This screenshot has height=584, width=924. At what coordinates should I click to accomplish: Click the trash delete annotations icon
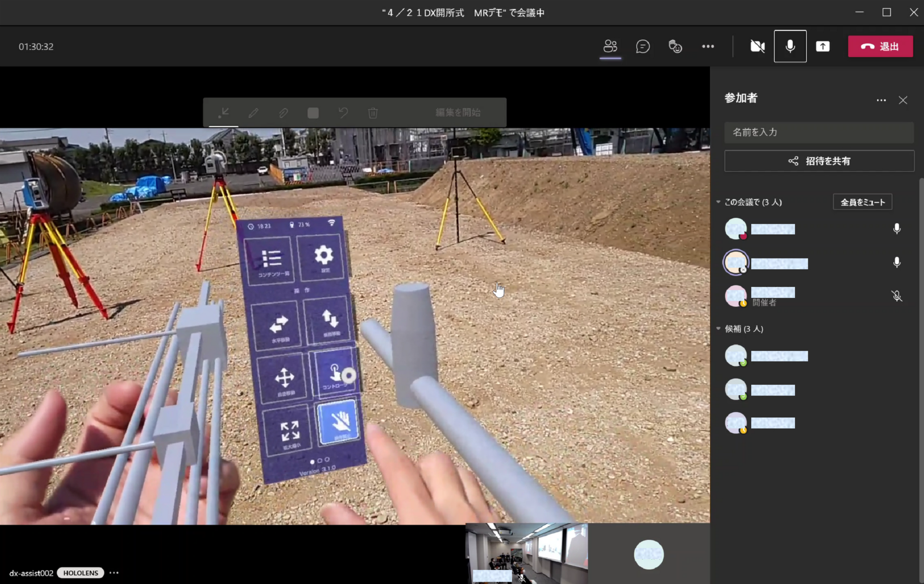pos(373,113)
